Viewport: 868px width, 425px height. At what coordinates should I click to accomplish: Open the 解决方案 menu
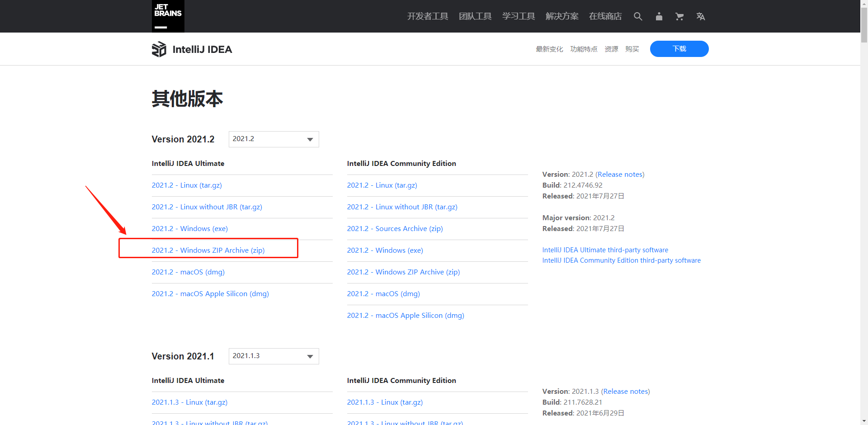pyautogui.click(x=562, y=16)
